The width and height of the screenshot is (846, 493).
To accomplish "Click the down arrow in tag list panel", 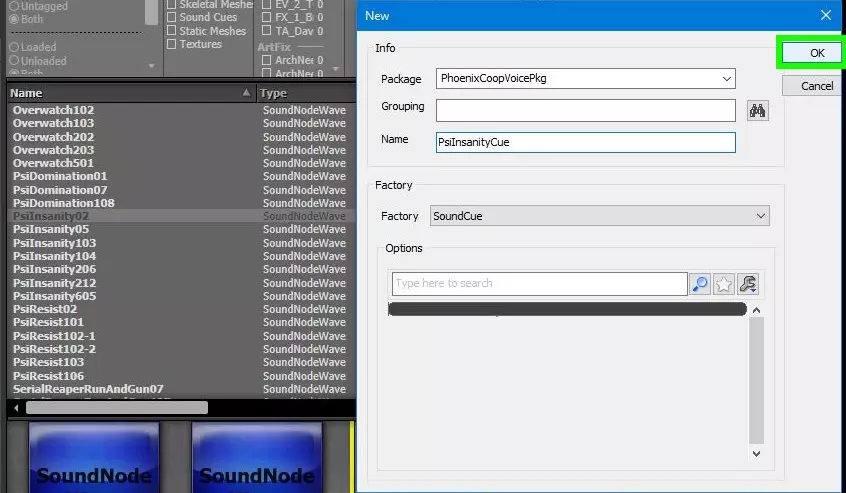I will click(336, 69).
